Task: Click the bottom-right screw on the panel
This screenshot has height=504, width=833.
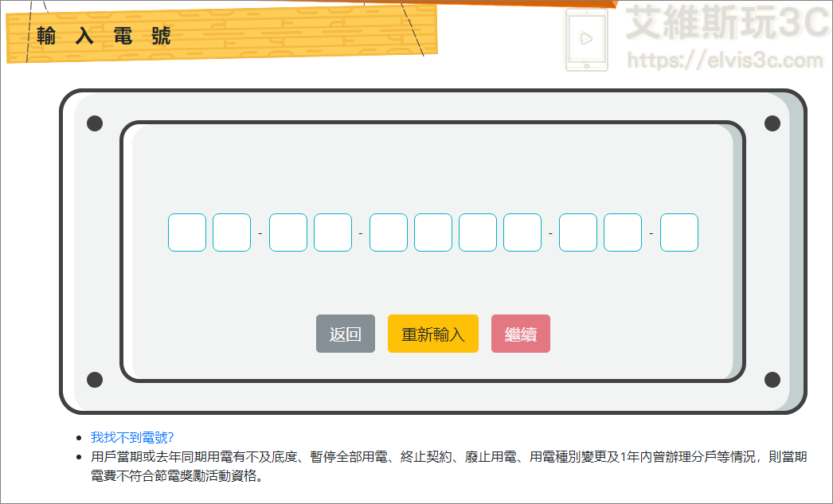Action: pyautogui.click(x=772, y=380)
